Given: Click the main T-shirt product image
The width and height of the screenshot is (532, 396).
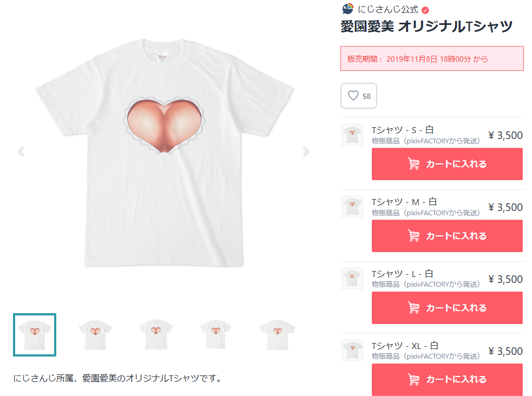Looking at the screenshot, I should click(165, 151).
